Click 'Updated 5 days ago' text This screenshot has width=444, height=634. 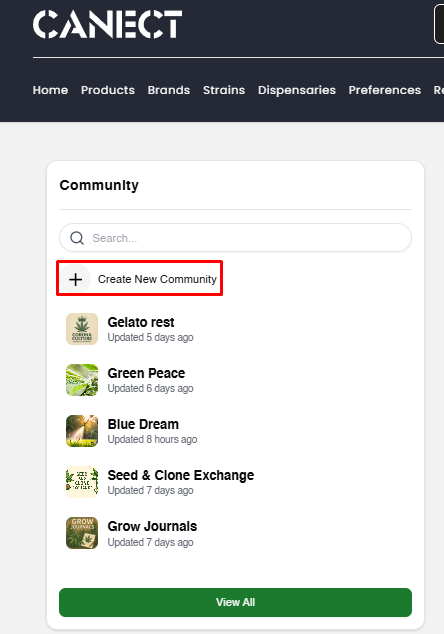tap(150, 338)
